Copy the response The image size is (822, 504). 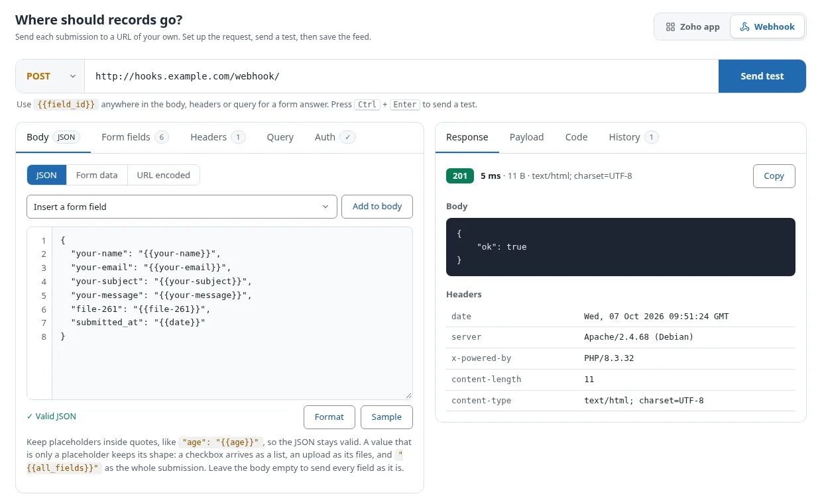[774, 176]
